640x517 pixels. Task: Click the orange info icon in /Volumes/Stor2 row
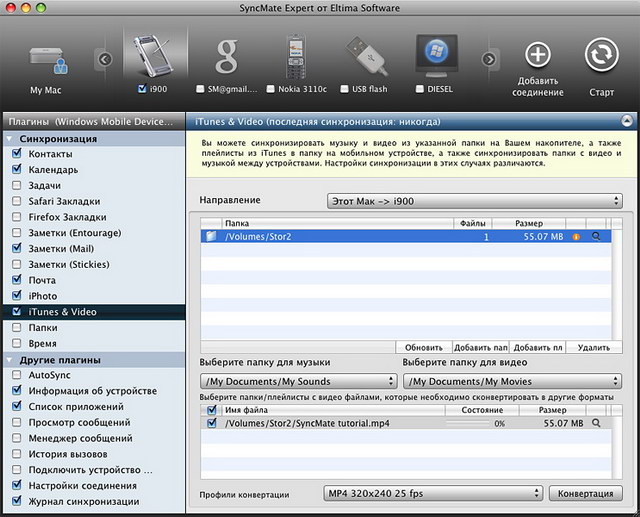(576, 237)
